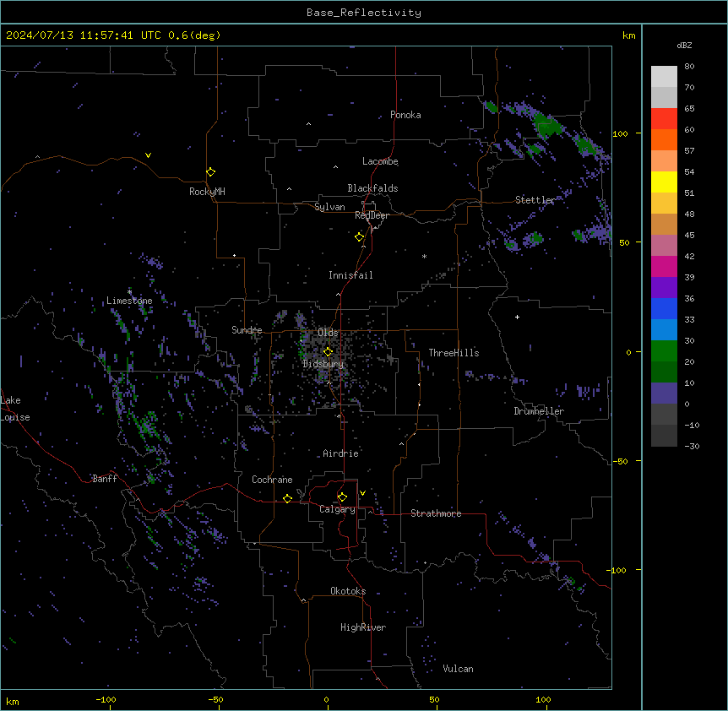Click the dBZ legend heading

(x=684, y=46)
